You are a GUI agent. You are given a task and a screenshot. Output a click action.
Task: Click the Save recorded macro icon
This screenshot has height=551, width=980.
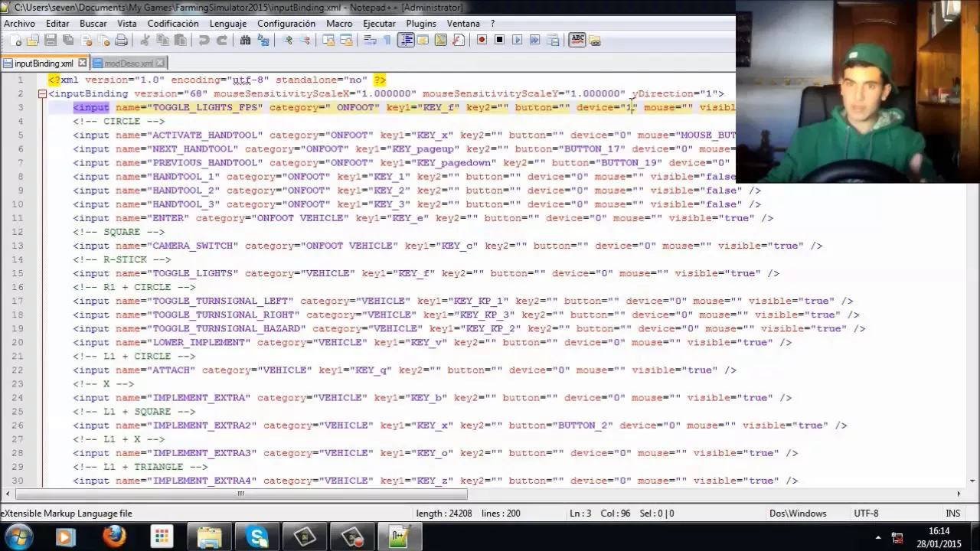pos(552,40)
